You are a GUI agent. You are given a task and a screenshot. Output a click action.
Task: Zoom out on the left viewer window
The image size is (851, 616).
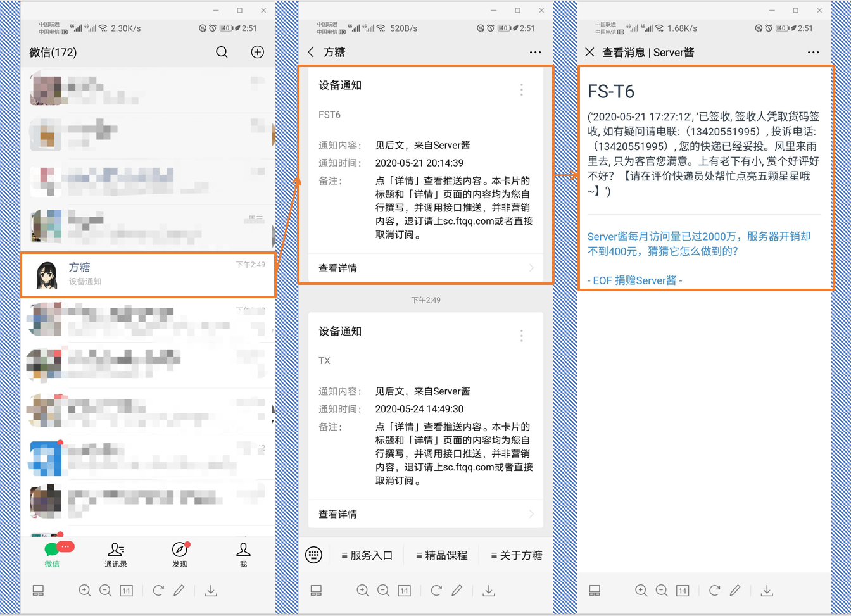click(105, 590)
